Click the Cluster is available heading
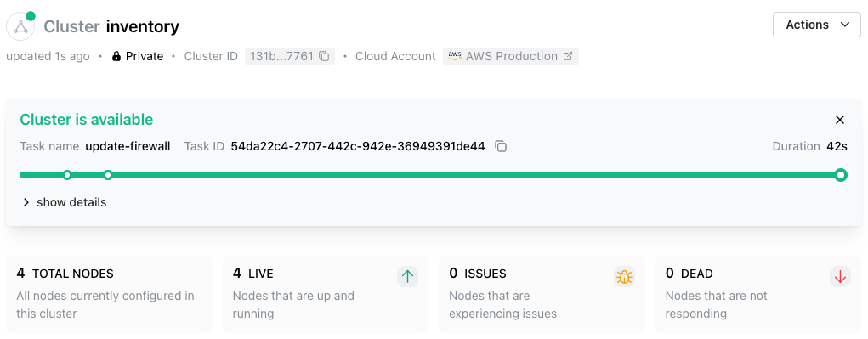 coord(87,120)
